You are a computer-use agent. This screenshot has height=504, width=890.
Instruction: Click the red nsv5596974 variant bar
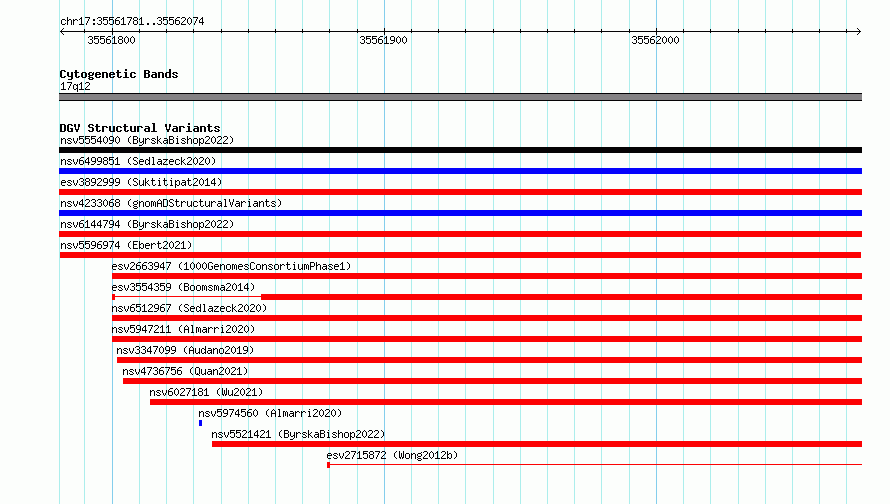coord(460,255)
